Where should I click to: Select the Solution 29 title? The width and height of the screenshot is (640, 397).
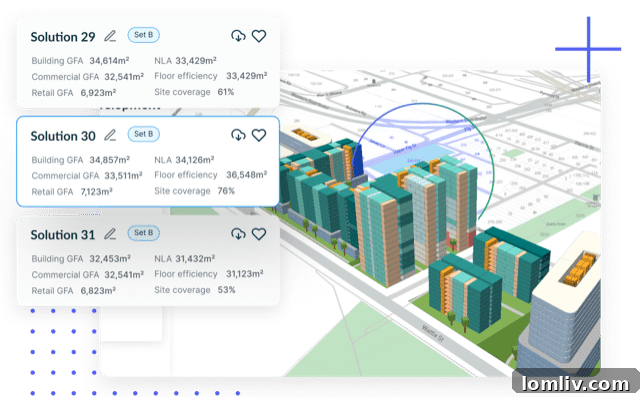tap(63, 37)
